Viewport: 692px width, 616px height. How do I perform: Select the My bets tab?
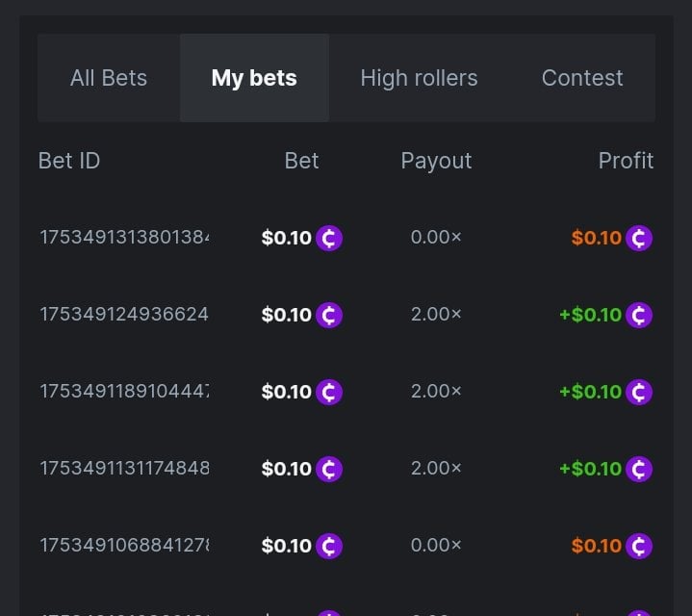tap(254, 78)
